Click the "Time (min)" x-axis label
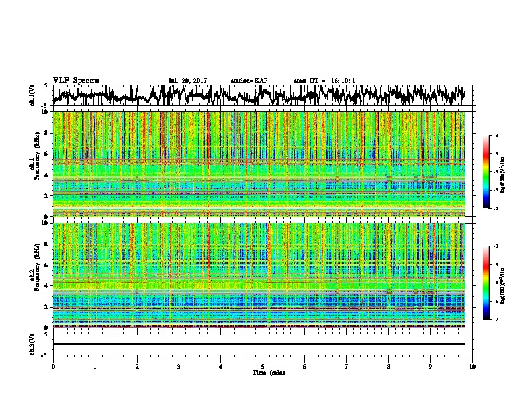 point(269,373)
